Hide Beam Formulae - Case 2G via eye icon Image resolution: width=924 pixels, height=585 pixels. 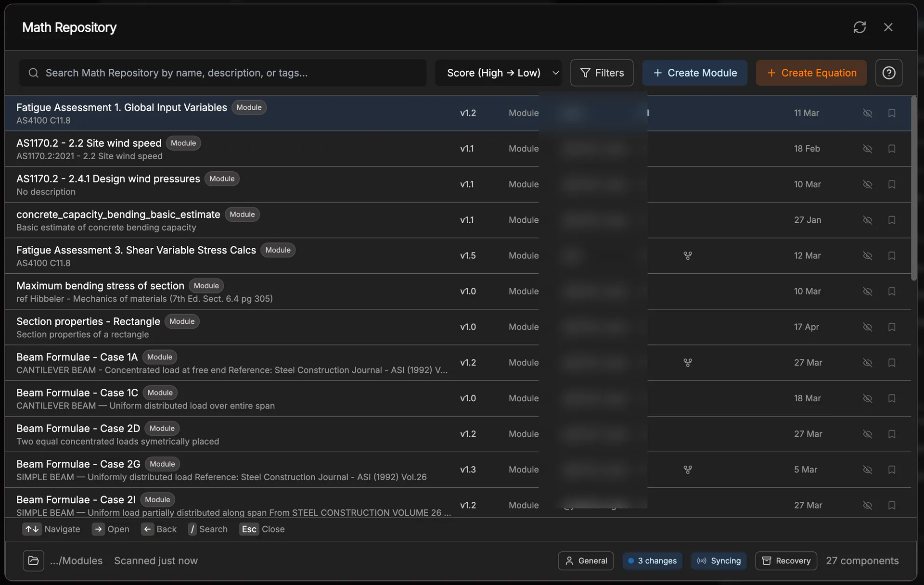coord(868,470)
